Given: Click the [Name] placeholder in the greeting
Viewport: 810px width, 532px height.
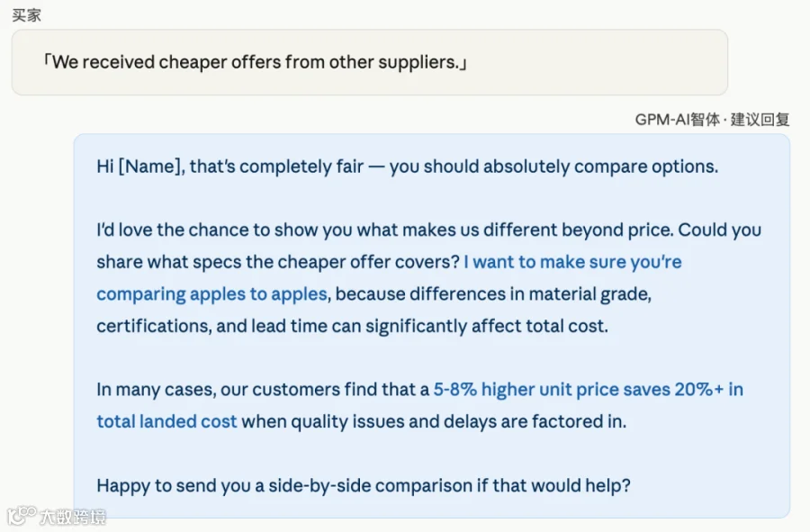Looking at the screenshot, I should 149,167.
